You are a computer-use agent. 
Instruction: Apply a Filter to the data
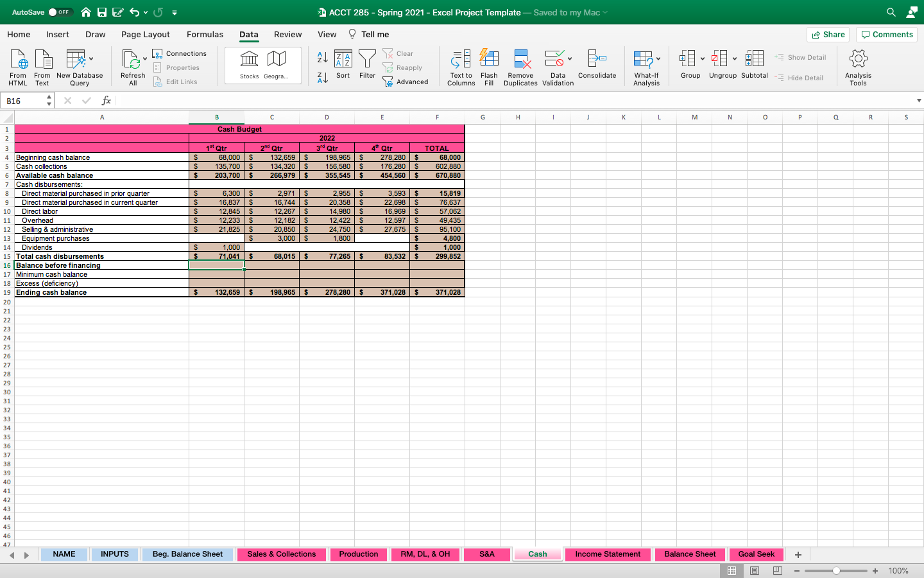pos(367,66)
